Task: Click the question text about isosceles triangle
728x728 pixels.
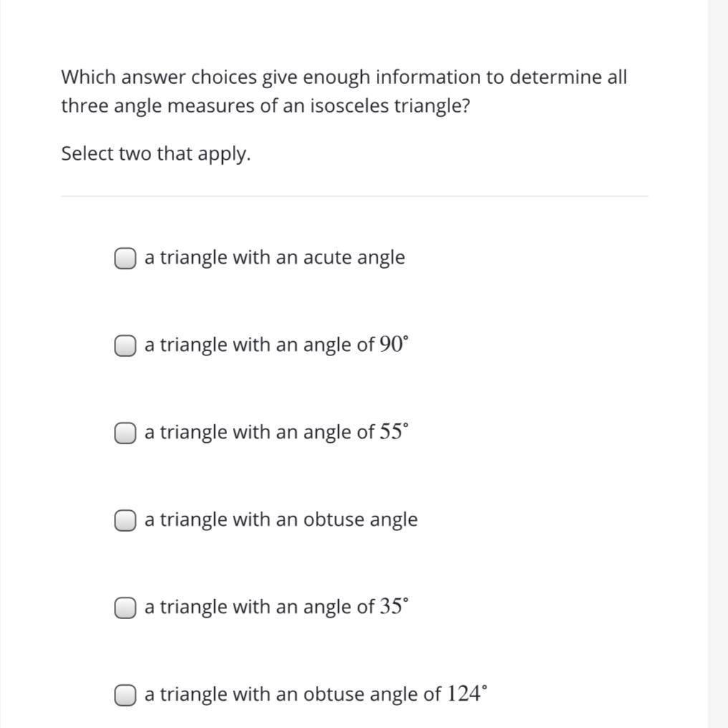Action: tap(344, 92)
